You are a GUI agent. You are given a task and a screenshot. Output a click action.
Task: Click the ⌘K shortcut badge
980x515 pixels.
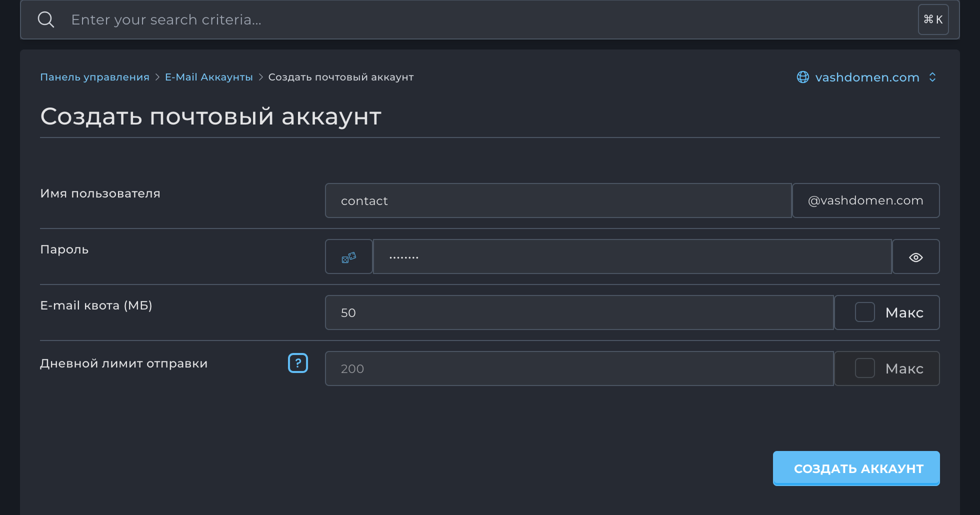(933, 19)
